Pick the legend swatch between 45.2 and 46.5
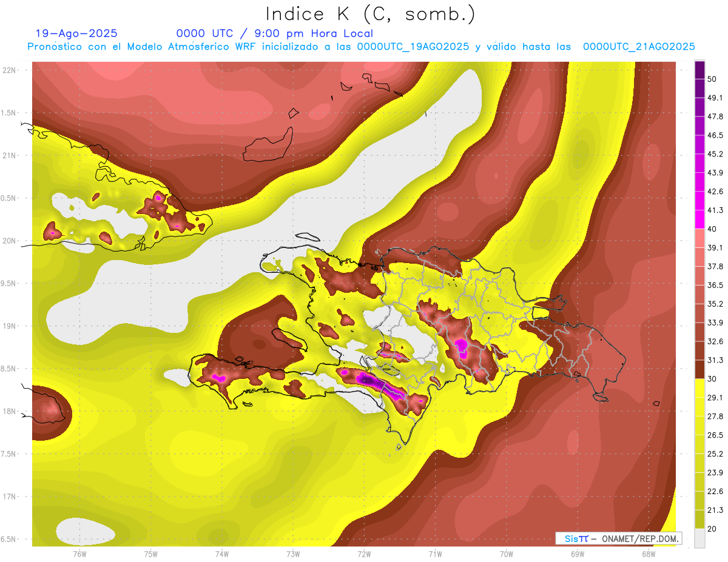Viewport: 728px width, 562px height. coord(699,144)
